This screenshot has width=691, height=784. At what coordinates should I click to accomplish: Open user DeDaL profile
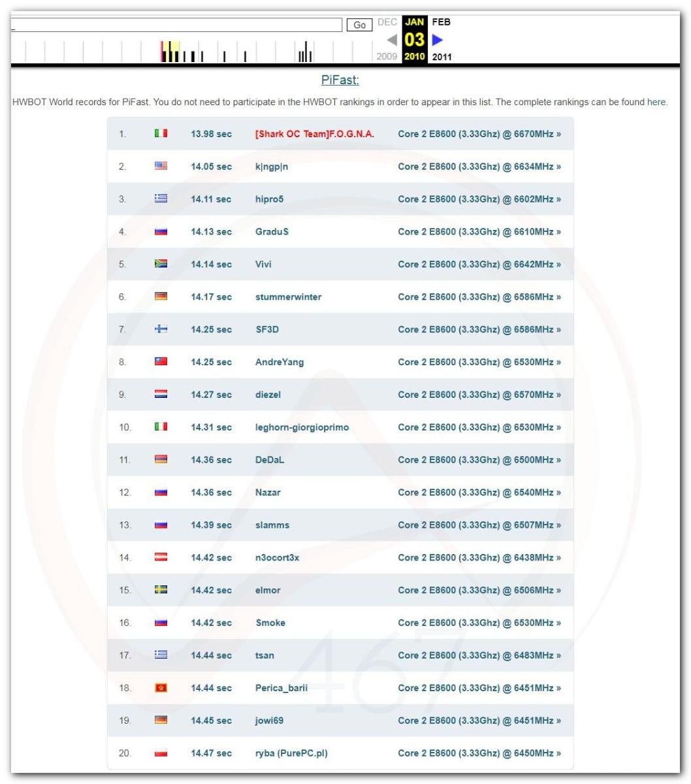point(270,460)
